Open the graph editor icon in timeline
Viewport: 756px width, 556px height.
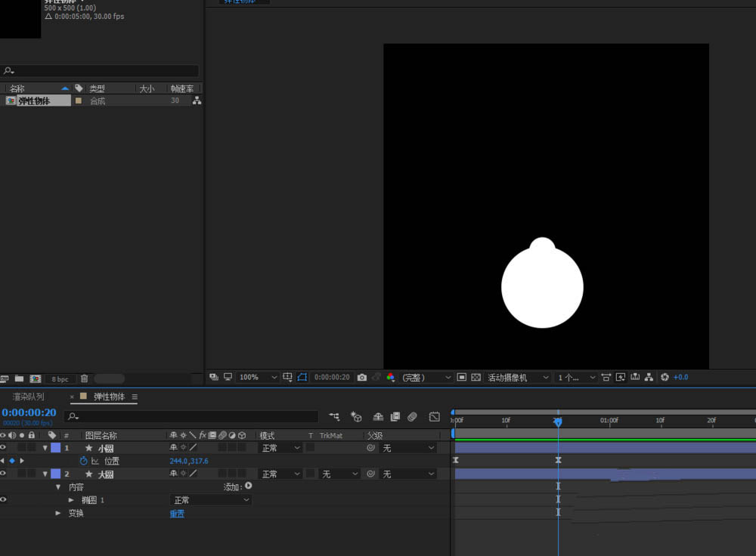coord(434,416)
